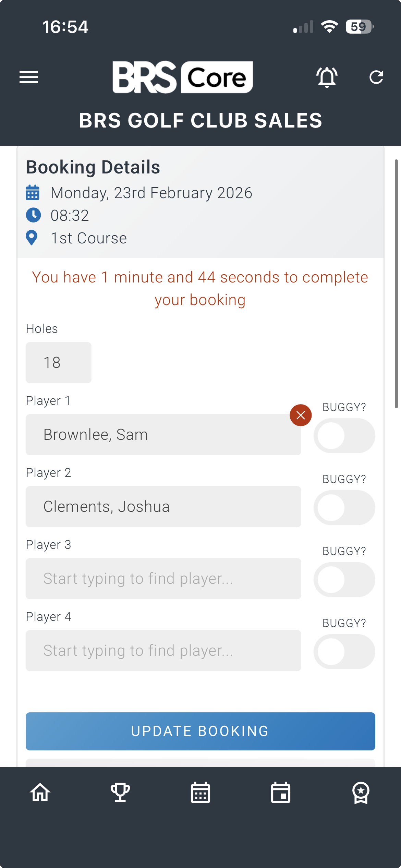
Task: Go to Home in bottom navigation
Action: pos(40,793)
